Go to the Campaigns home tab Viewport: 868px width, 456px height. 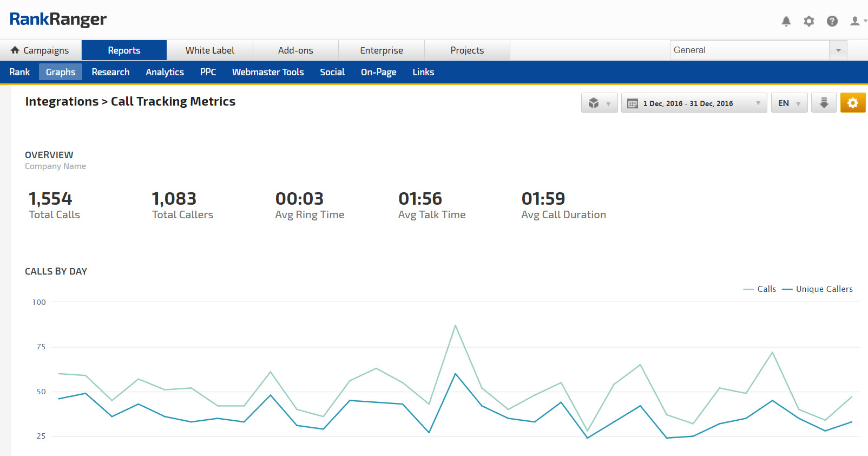41,50
